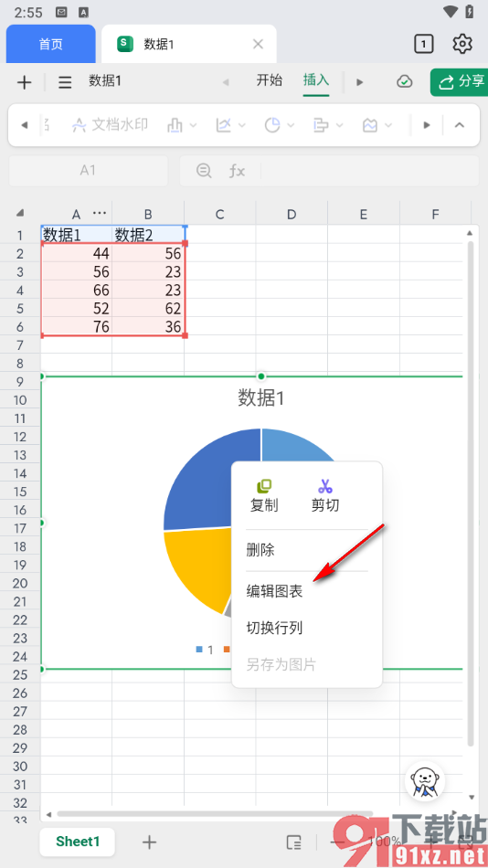Image resolution: width=488 pixels, height=868 pixels.
Task: Tap the add new plus icon in toolbar
Action: (x=24, y=82)
